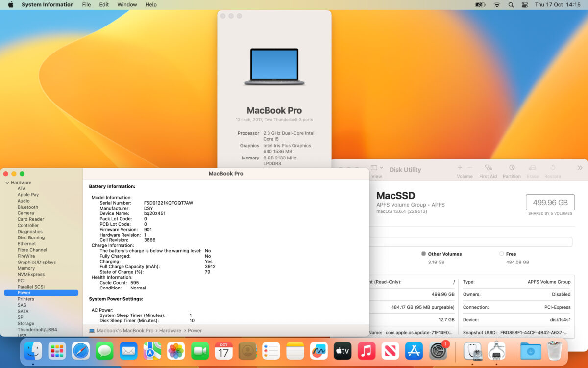This screenshot has height=368, width=588.
Task: Open System Settings from the Dock
Action: pyautogui.click(x=438, y=351)
